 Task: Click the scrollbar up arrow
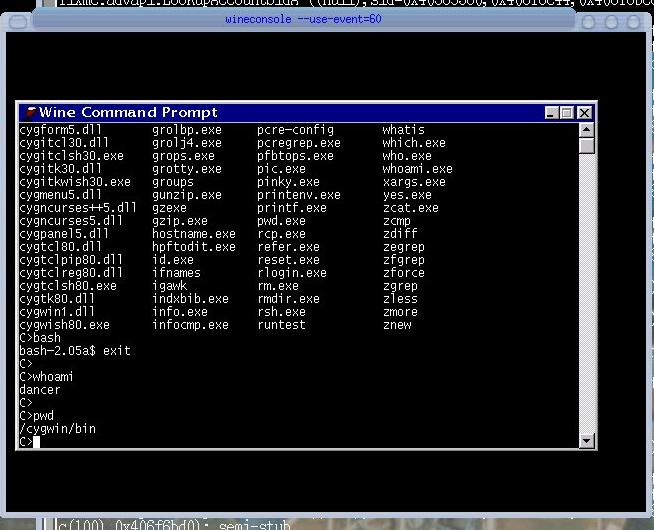(x=586, y=130)
